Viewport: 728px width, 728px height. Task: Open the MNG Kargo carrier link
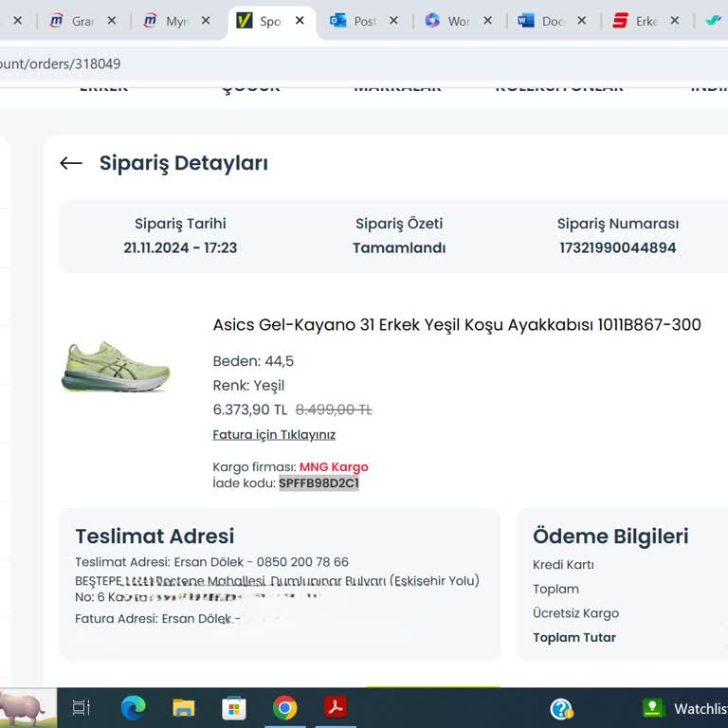(334, 466)
